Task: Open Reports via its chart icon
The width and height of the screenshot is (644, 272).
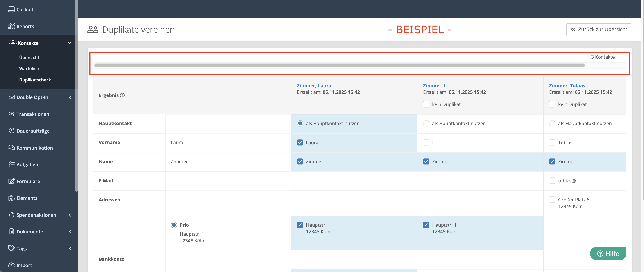Action: (11, 26)
